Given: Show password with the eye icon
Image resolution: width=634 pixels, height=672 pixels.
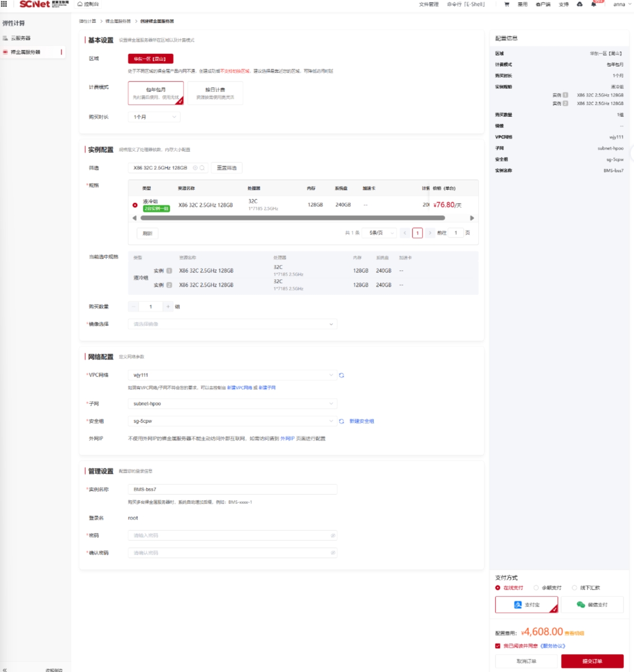Looking at the screenshot, I should coord(333,536).
